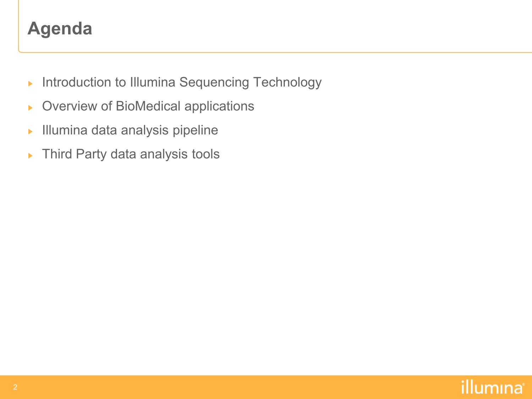The width and height of the screenshot is (532, 399).
Task: Click the registered trademark symbol on logo
Action: (524, 384)
